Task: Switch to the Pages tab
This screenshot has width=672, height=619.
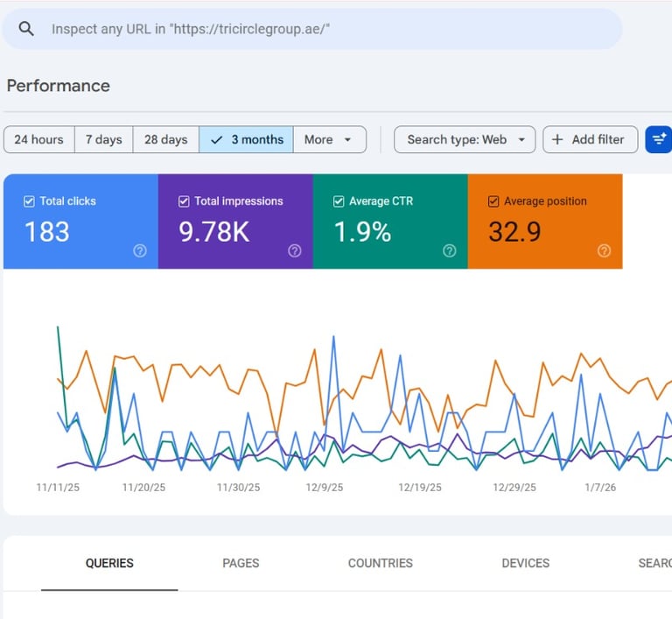Action: coord(241,563)
